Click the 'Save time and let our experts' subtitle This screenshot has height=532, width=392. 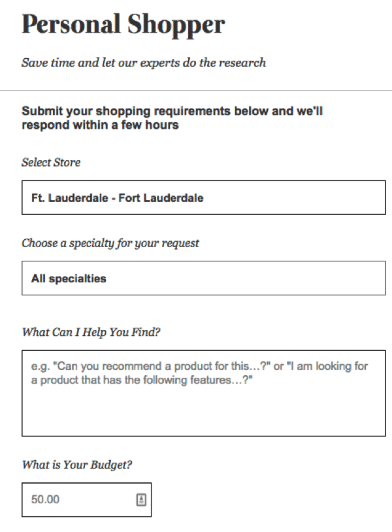coord(144,63)
